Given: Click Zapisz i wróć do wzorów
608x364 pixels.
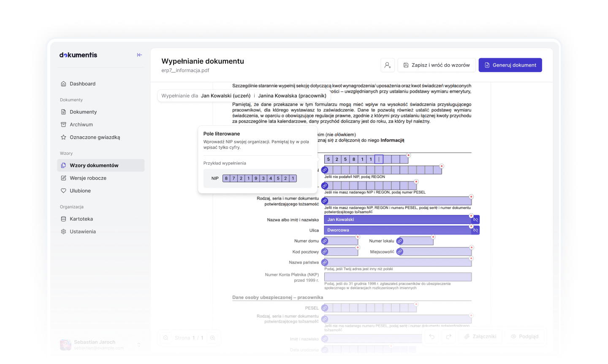Looking at the screenshot, I should (437, 65).
